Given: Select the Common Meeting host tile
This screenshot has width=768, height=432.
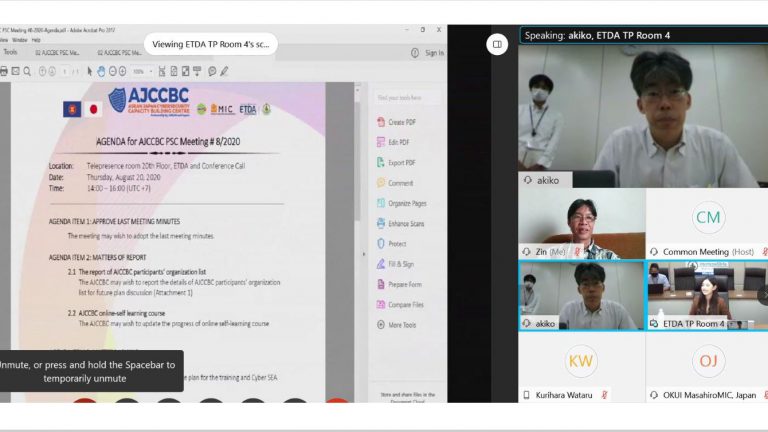Looking at the screenshot, I should pyautogui.click(x=706, y=224).
